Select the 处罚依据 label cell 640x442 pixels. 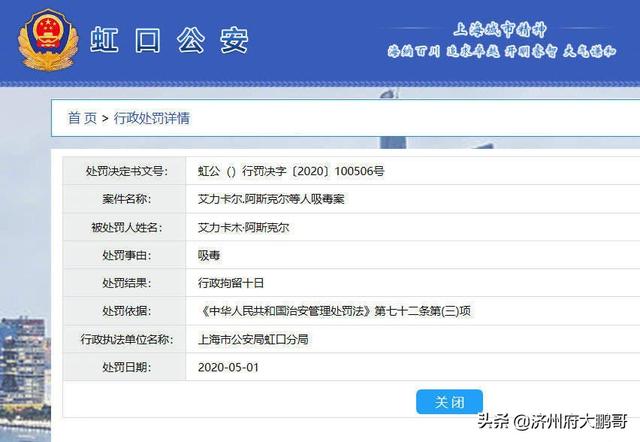(x=124, y=311)
